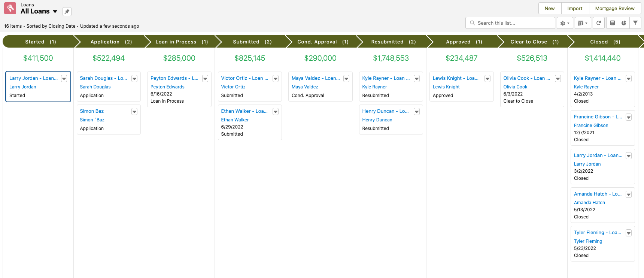The image size is (644, 278).
Task: Click the Loans app key icon
Action: pyautogui.click(x=10, y=8)
